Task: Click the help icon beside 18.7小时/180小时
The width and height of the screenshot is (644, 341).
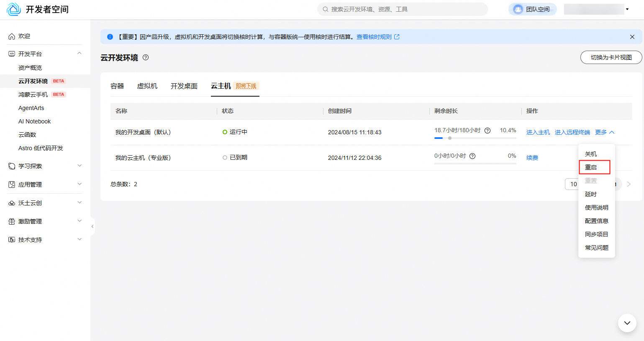Action: coord(487,131)
